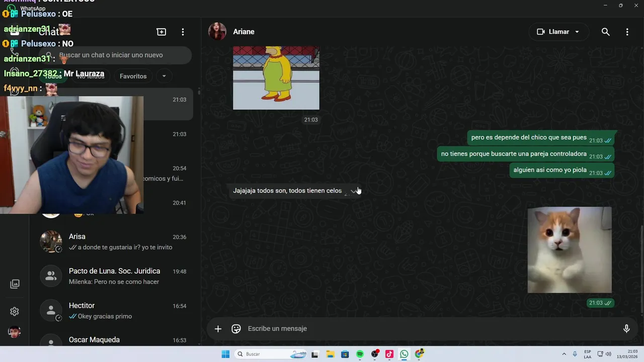Image resolution: width=644 pixels, height=362 pixels.
Task: Open WhatsApp settings gear
Action: [x=15, y=312]
